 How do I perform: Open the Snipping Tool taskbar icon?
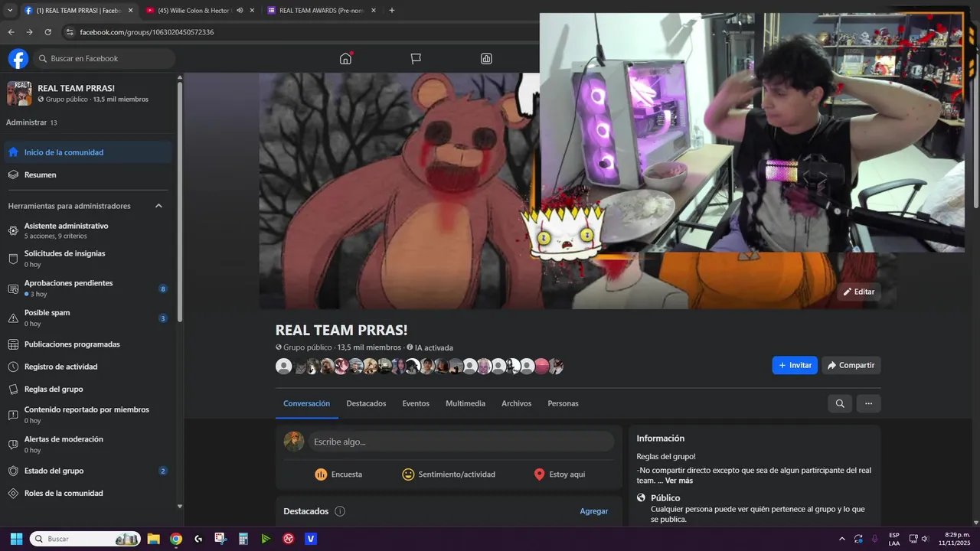coord(220,539)
